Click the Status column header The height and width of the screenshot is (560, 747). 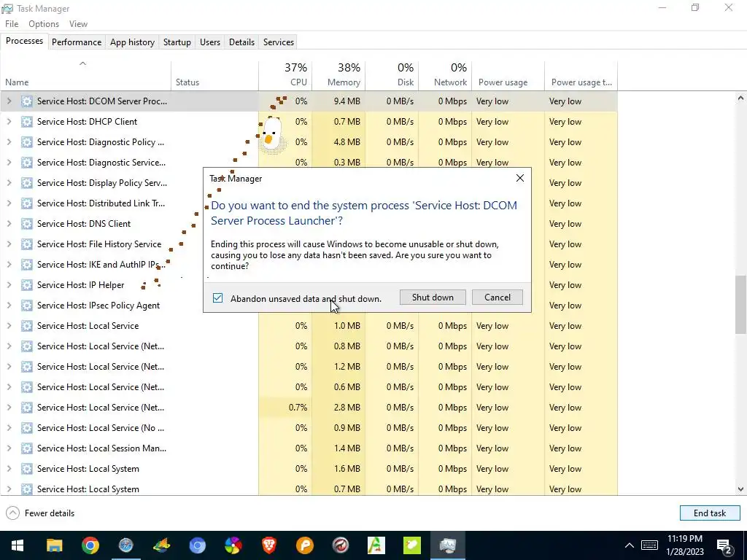[x=215, y=75]
